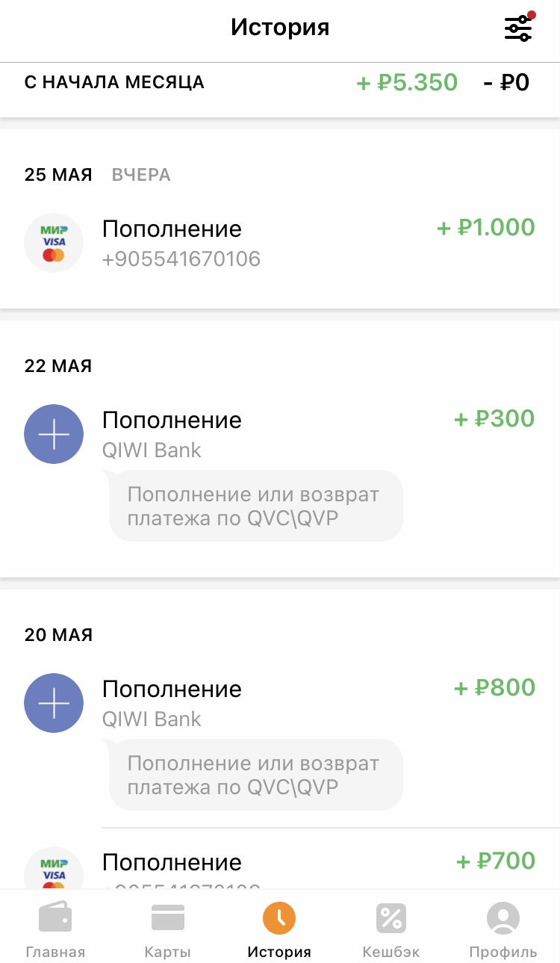Tap the wallet icon for Главная
Viewport: 560px width, 963px height.
tap(55, 917)
